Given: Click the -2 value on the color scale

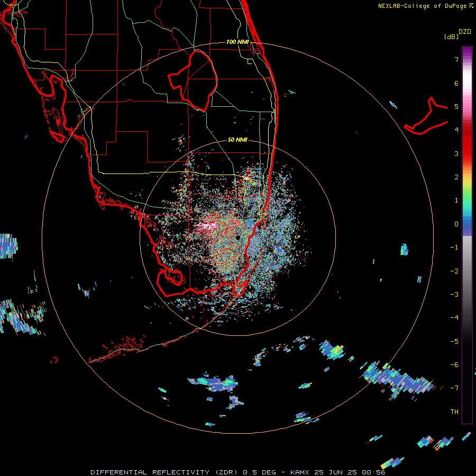Looking at the screenshot, I should [x=454, y=271].
